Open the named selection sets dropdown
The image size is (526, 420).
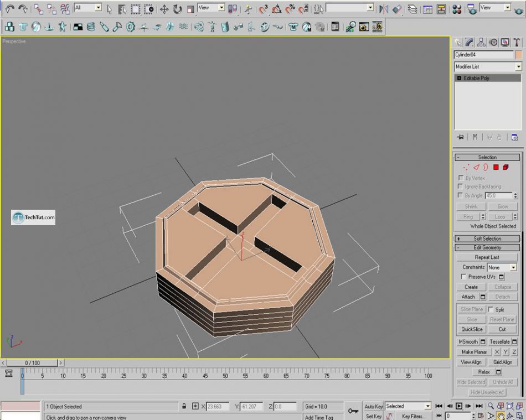370,7
